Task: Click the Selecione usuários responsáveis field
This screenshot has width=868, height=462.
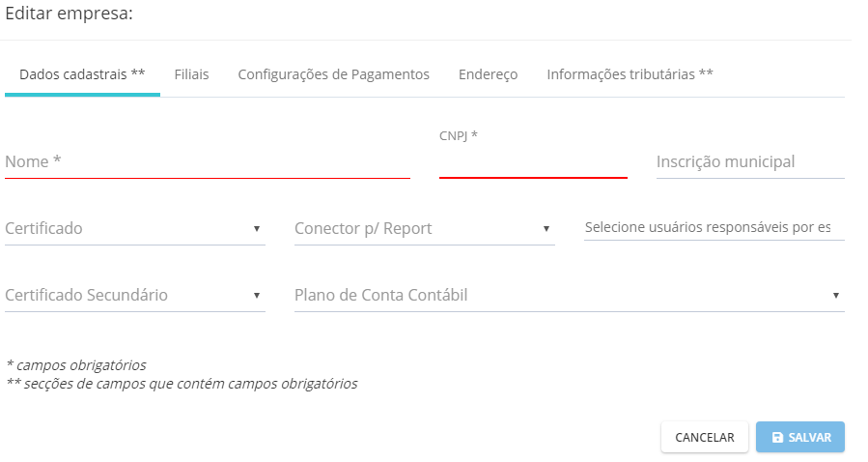Action: (714, 228)
